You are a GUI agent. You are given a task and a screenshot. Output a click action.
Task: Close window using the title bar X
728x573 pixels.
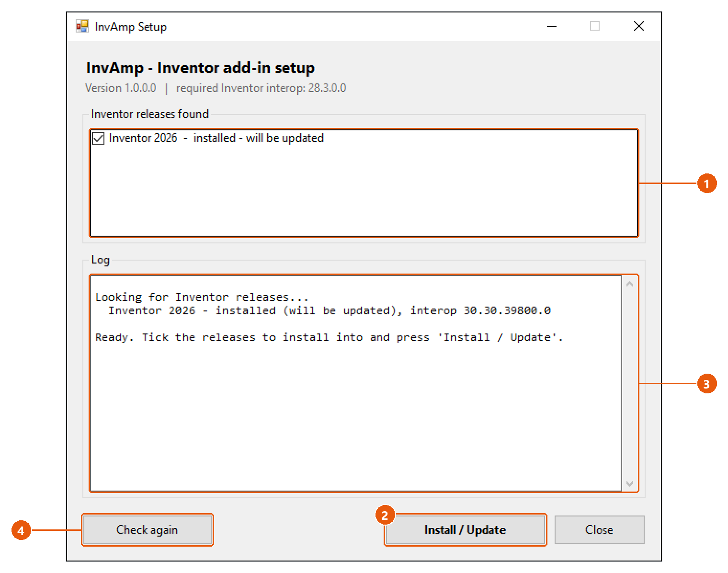tap(638, 26)
